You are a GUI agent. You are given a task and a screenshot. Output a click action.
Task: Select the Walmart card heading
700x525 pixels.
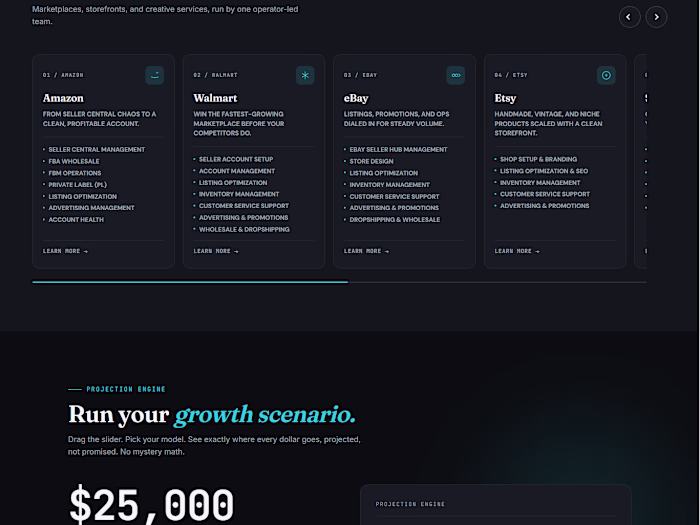pyautogui.click(x=215, y=98)
